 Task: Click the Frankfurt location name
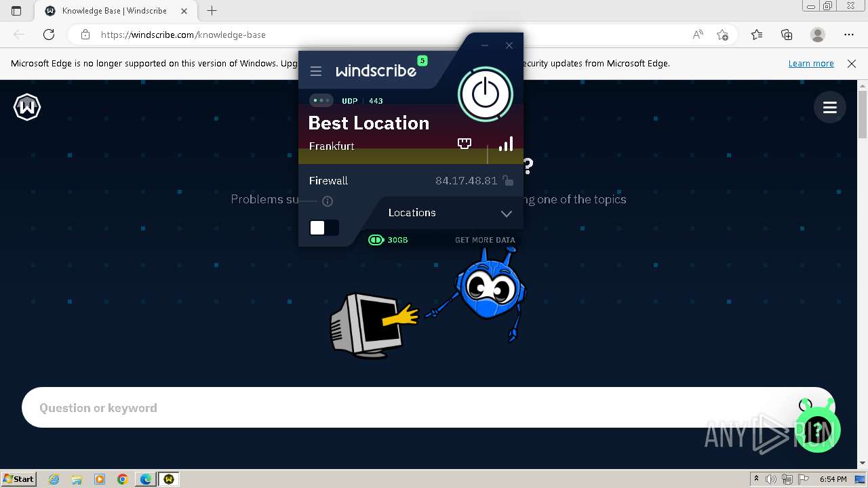click(x=332, y=146)
